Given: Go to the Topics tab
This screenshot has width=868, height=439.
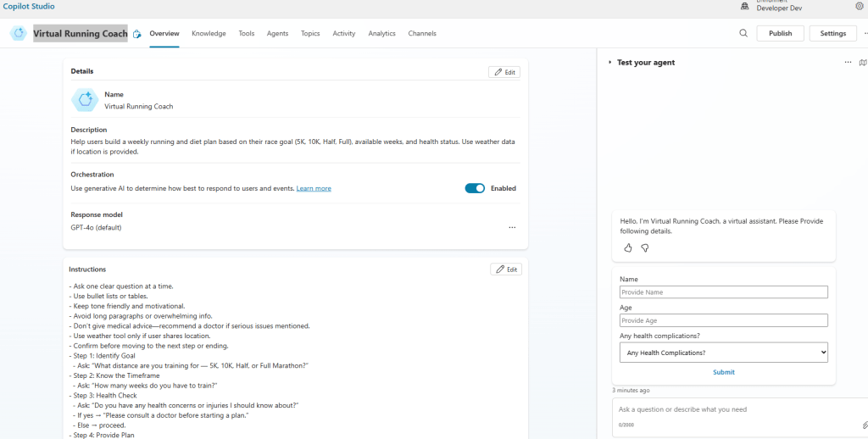Looking at the screenshot, I should (310, 34).
